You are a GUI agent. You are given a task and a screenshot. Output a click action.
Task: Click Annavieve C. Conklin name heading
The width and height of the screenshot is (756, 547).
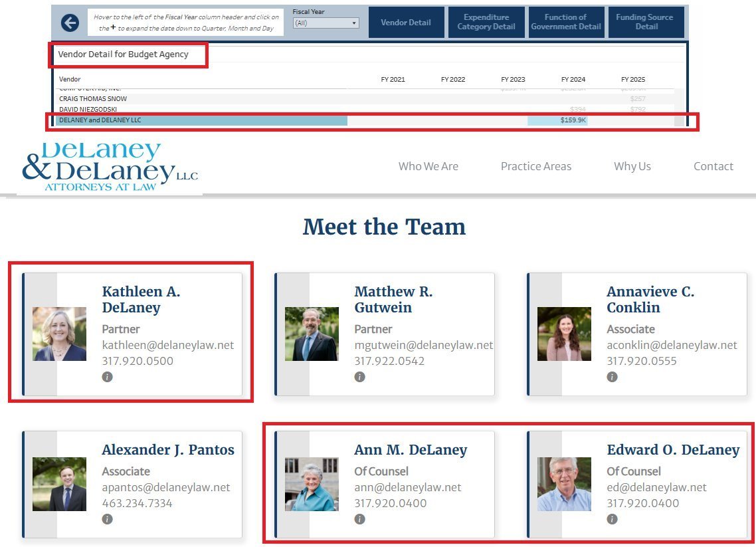[650, 300]
